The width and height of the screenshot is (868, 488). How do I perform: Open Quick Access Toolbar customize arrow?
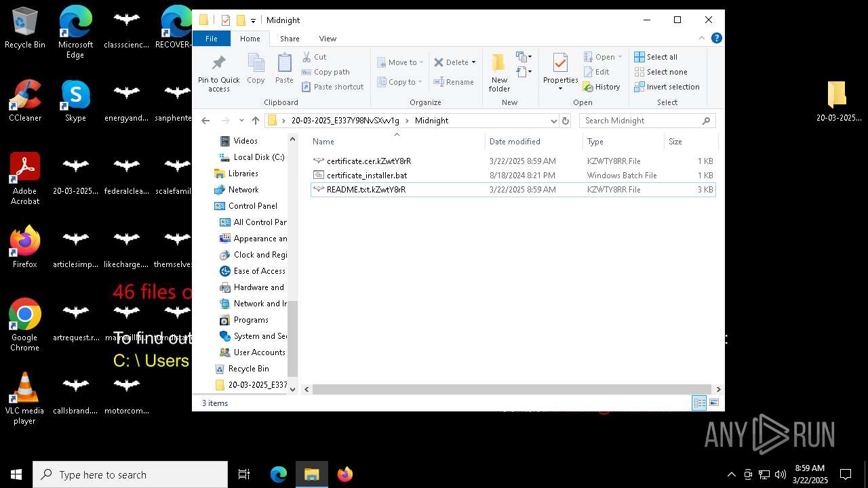pyautogui.click(x=253, y=20)
